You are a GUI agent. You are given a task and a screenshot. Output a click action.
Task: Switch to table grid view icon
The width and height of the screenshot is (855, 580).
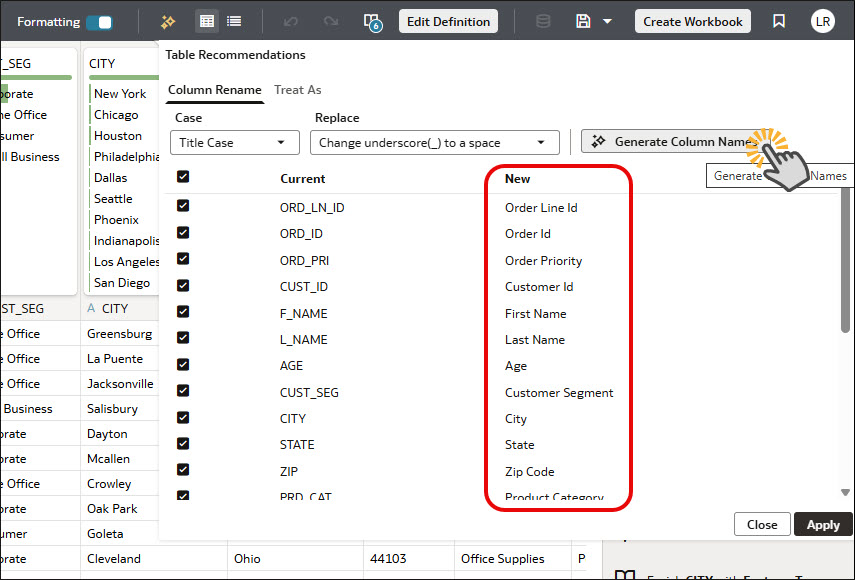pyautogui.click(x=207, y=21)
